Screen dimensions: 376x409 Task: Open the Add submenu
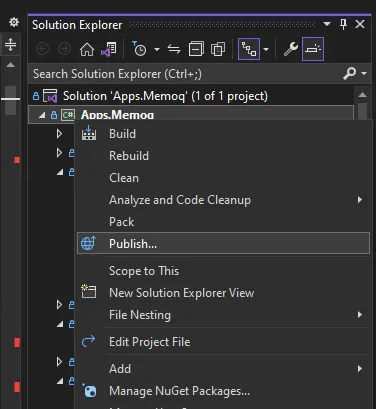tap(223, 369)
